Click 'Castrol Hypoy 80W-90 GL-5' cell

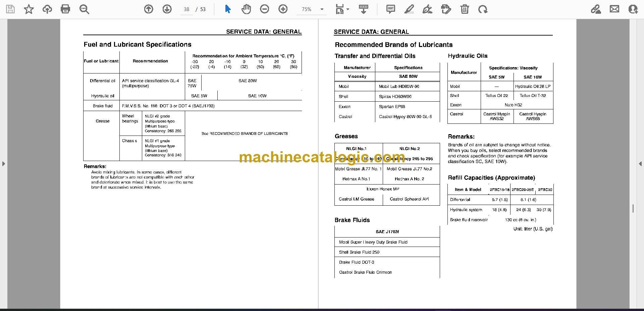coord(405,117)
